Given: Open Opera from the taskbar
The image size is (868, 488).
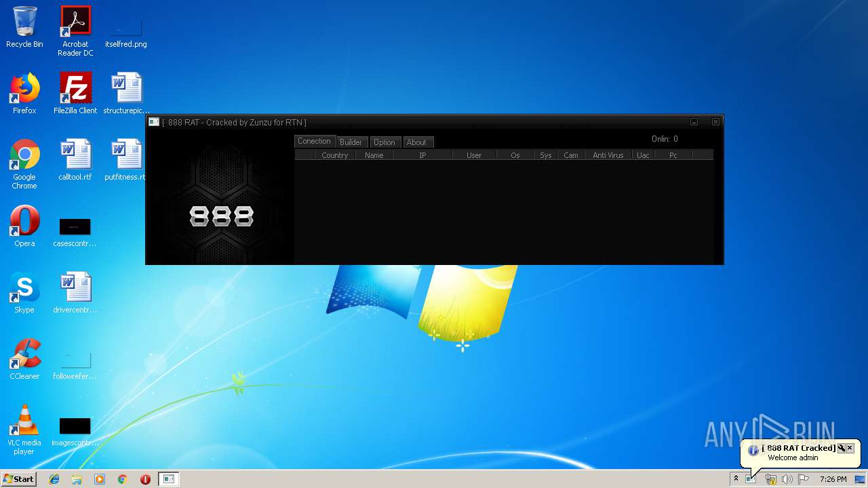Looking at the screenshot, I should tap(145, 479).
